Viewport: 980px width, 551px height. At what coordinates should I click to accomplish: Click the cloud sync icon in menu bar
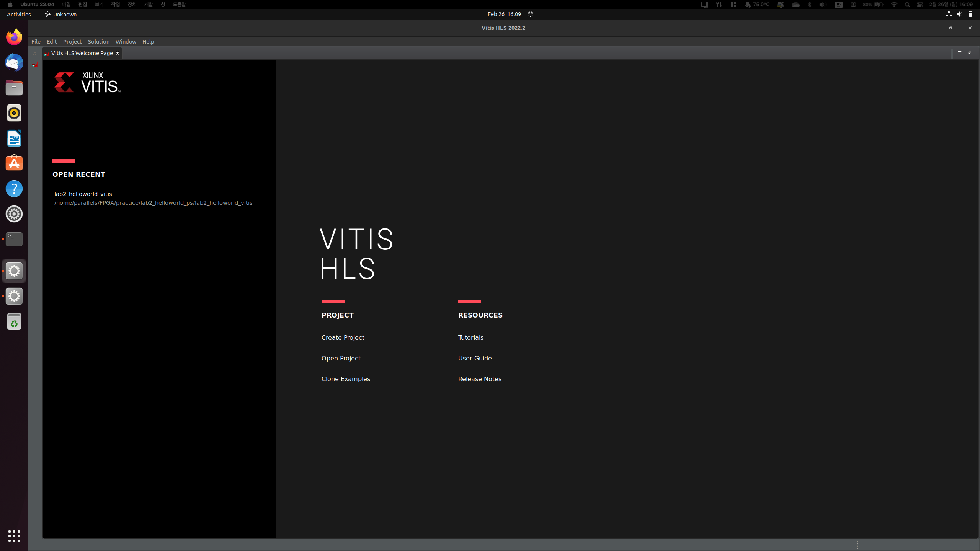pyautogui.click(x=796, y=5)
